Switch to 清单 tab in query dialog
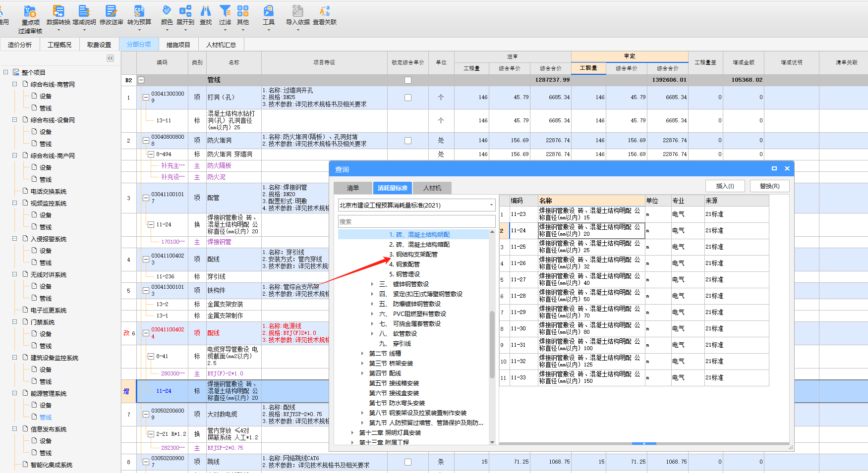 coord(353,188)
